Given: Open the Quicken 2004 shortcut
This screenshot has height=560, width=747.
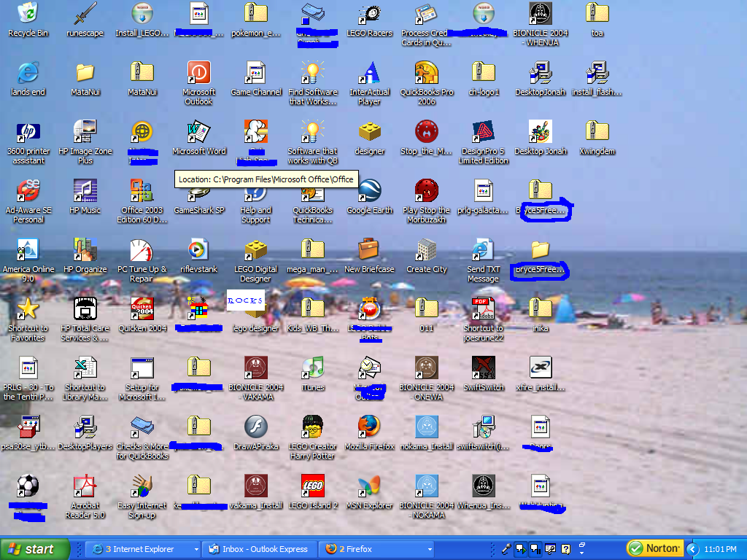Looking at the screenshot, I should pos(142,309).
